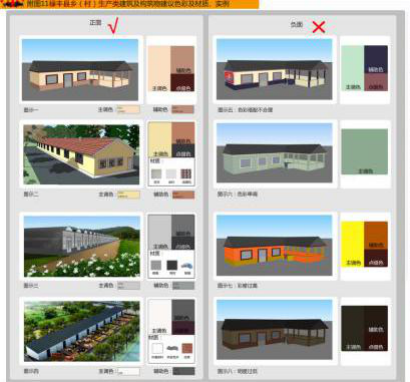The height and width of the screenshot is (382, 410).
Task: Pick the navy blue auxiliary color swatch
Action: click(376, 59)
